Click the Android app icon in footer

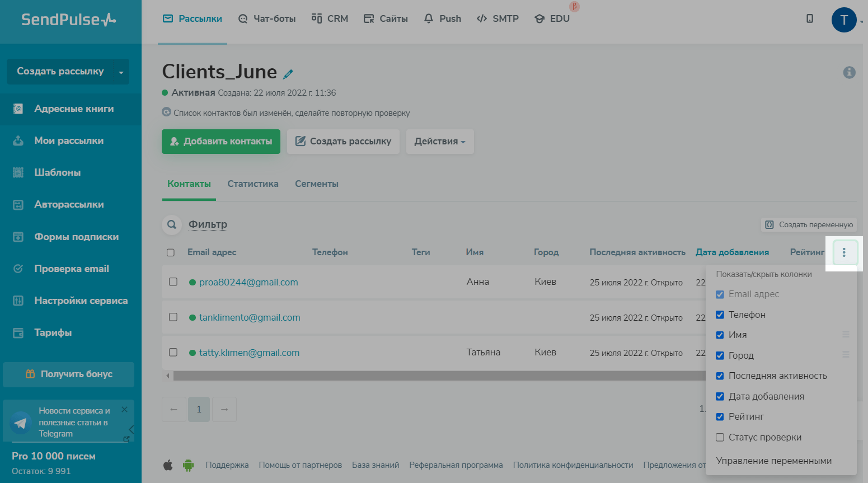pyautogui.click(x=189, y=465)
